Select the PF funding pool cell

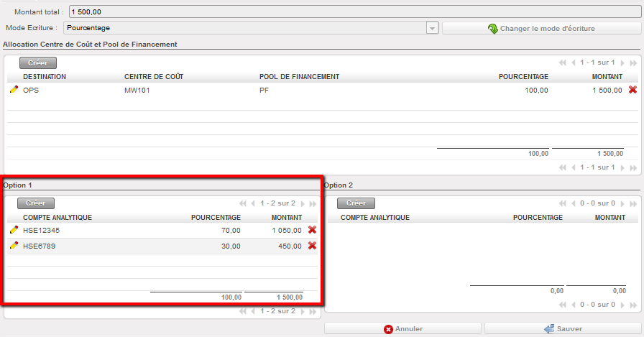point(264,91)
